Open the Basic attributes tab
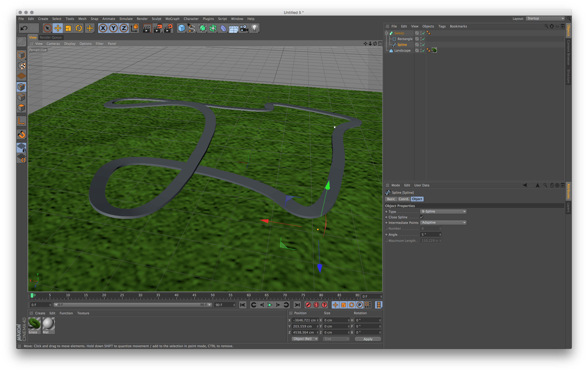588x372 pixels. 391,199
